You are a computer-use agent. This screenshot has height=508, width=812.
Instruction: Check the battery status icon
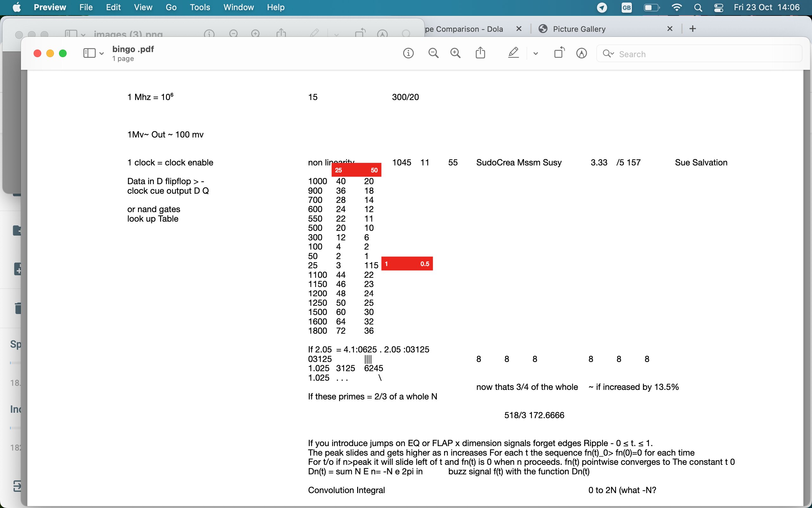coord(652,7)
